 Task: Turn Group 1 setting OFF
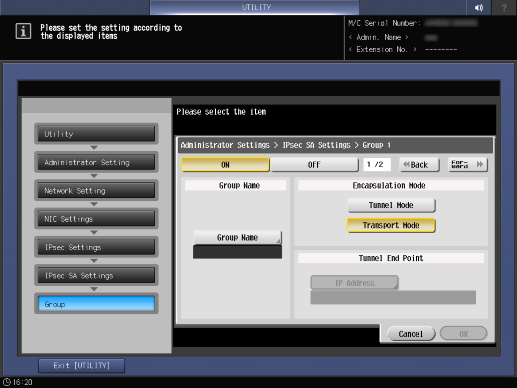click(x=314, y=165)
